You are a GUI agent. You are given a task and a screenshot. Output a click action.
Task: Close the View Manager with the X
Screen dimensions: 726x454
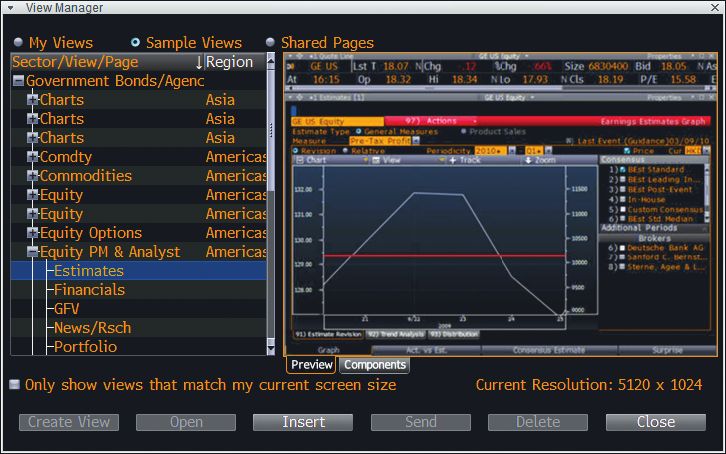[x=714, y=7]
